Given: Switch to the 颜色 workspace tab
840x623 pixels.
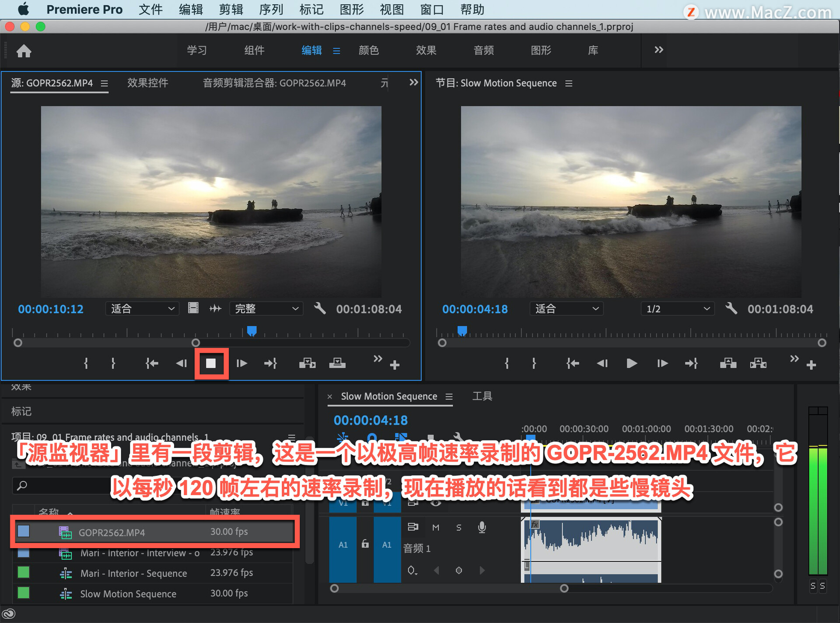Looking at the screenshot, I should (x=368, y=50).
